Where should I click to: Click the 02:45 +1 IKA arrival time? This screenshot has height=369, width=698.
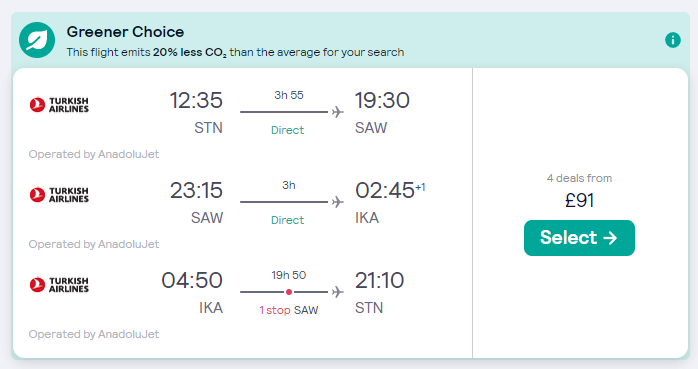pos(390,191)
